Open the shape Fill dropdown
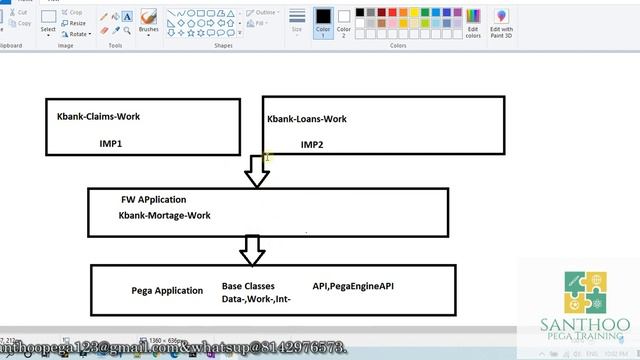 258,23
